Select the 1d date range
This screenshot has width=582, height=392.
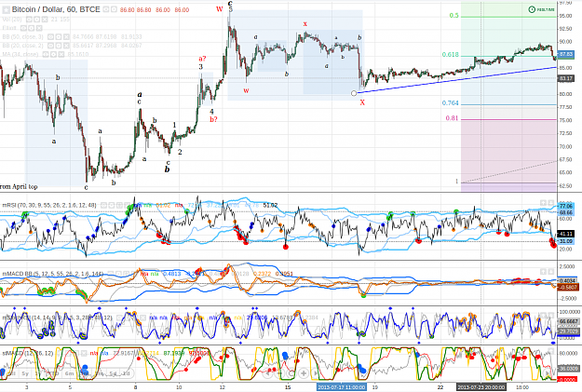point(127,373)
